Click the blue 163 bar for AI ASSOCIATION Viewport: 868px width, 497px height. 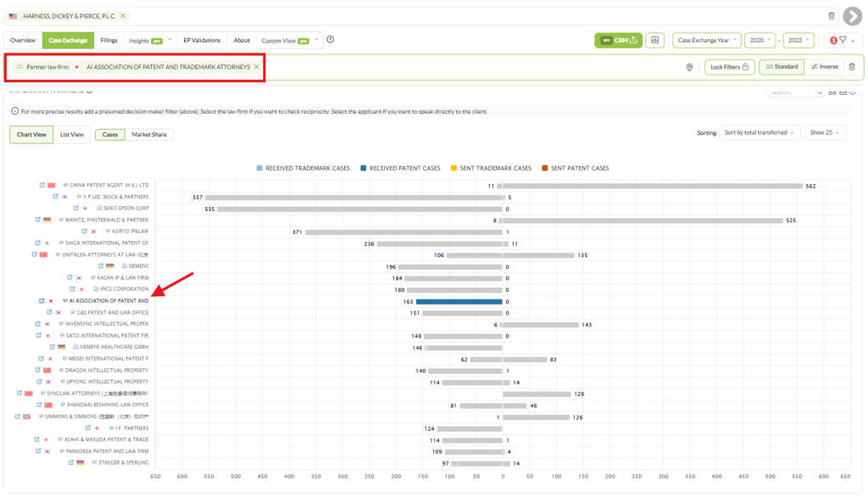click(459, 302)
